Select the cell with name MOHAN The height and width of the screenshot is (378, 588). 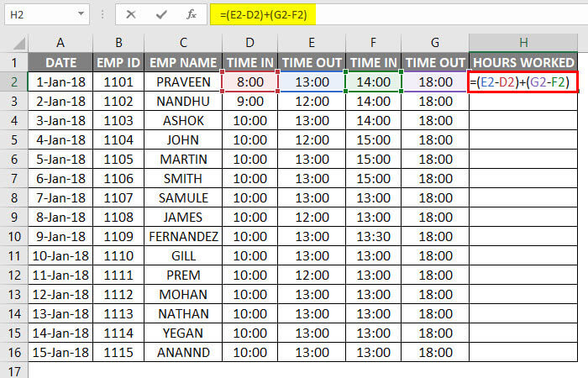[x=183, y=294]
